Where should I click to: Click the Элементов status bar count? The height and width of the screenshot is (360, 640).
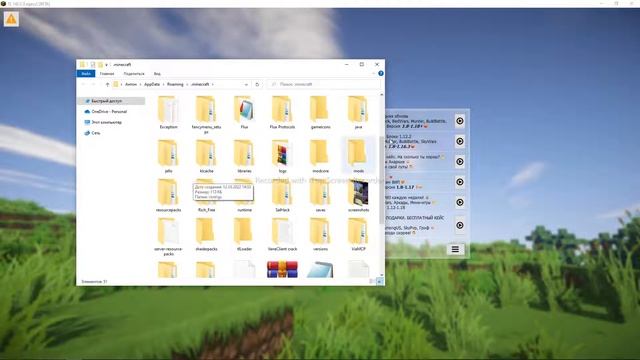pyautogui.click(x=94, y=282)
